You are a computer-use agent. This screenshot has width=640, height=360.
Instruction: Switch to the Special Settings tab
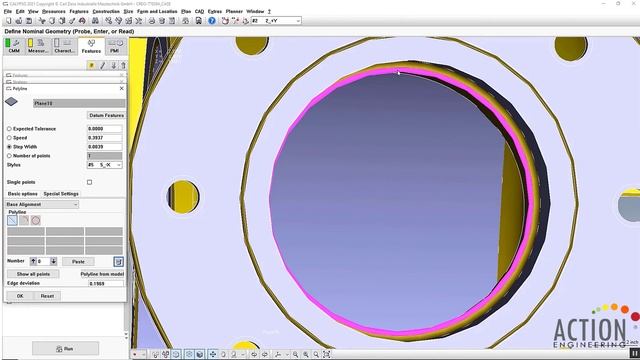[61, 194]
